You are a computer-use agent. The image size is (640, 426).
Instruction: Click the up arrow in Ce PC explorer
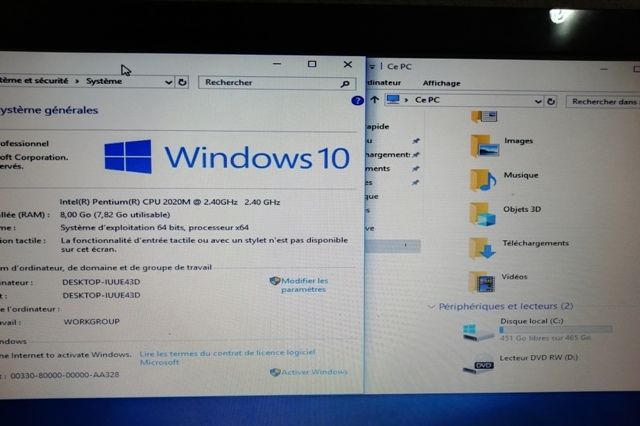coord(375,100)
